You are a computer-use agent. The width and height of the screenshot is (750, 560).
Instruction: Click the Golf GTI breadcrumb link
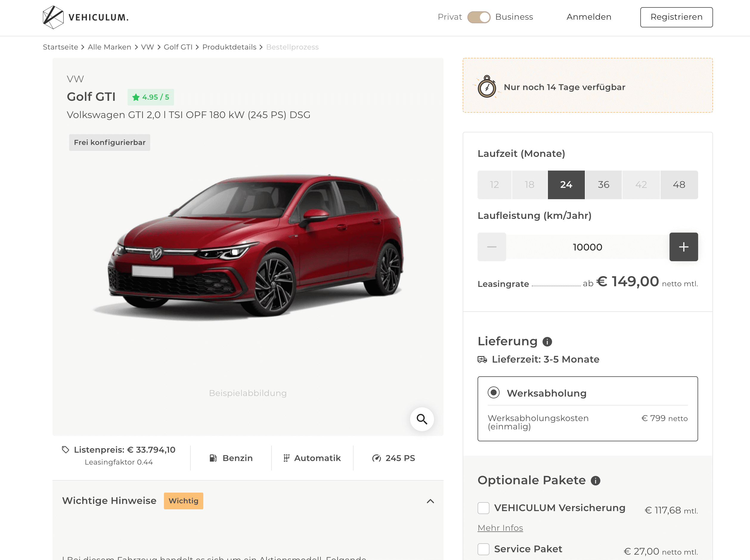click(178, 47)
